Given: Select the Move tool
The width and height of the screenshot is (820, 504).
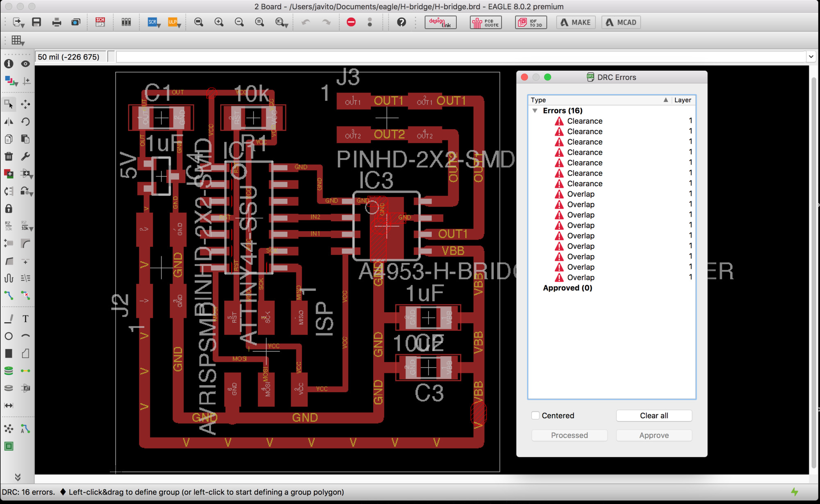Looking at the screenshot, I should (25, 104).
